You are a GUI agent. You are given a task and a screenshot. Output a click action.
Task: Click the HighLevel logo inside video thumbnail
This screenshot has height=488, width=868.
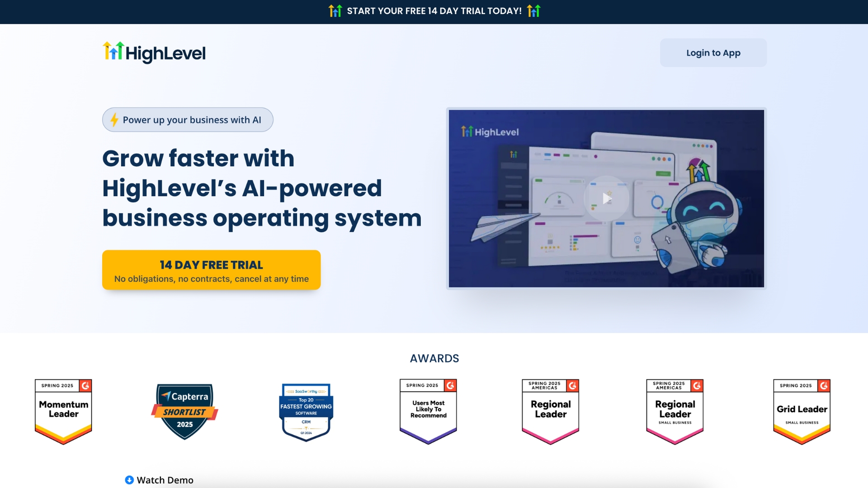[x=490, y=132]
